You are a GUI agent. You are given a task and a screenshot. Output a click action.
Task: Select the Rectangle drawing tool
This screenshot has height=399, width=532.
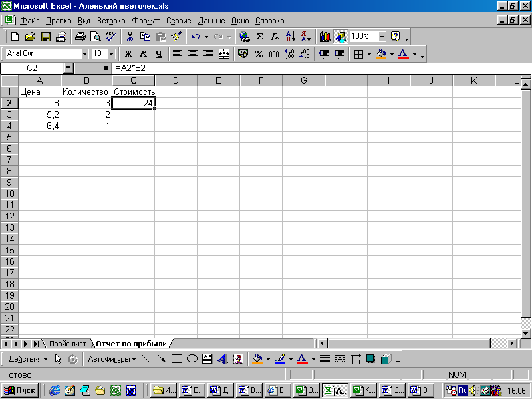[177, 359]
